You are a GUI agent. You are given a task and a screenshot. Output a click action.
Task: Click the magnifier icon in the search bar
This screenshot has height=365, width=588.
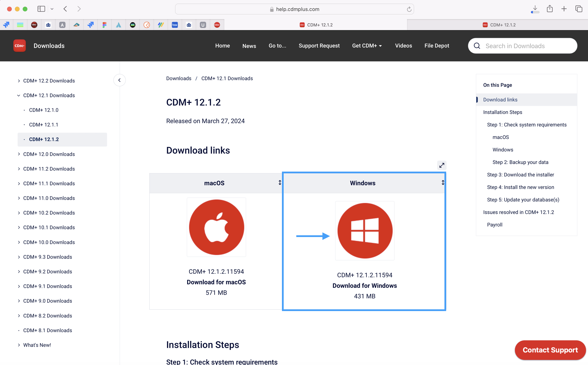477,46
